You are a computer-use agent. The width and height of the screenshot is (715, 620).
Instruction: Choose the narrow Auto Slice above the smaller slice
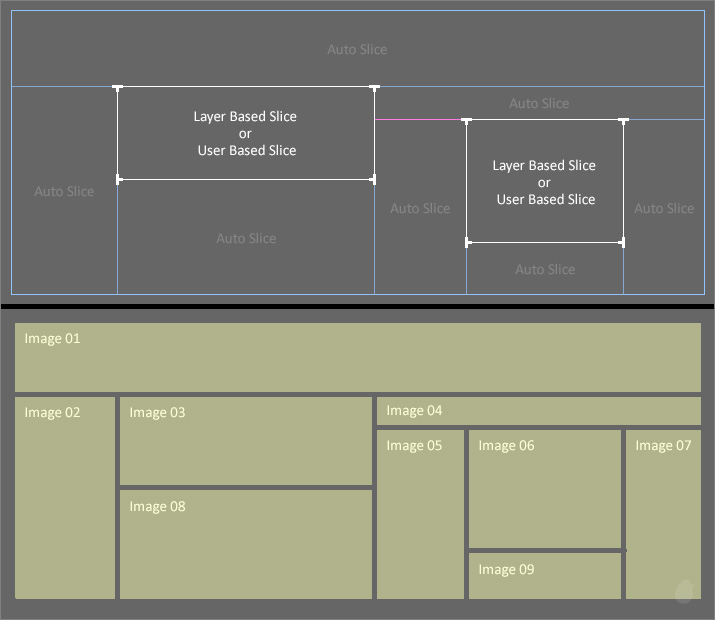(x=538, y=104)
